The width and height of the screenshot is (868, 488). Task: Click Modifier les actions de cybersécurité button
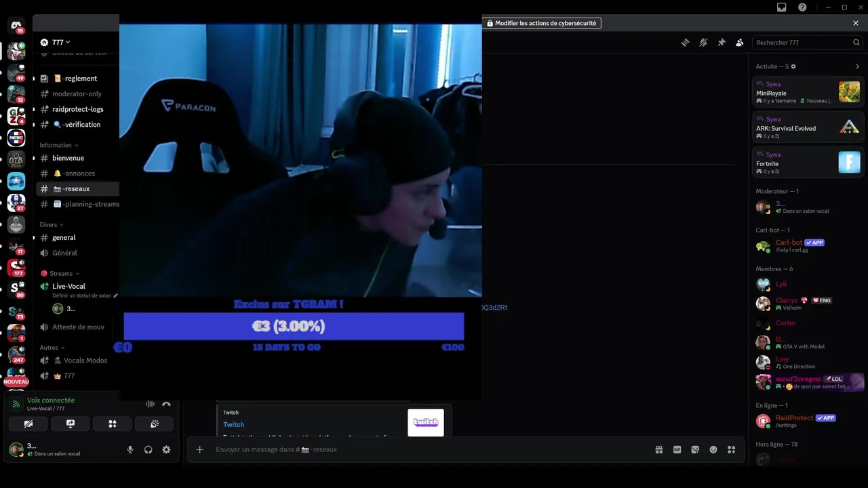[x=542, y=23]
